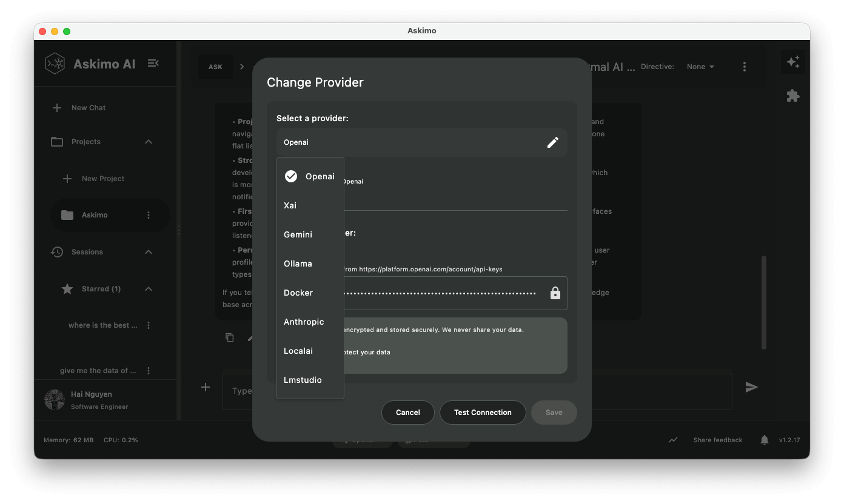
Task: Open the 'where is the best ...' session
Action: (x=103, y=325)
